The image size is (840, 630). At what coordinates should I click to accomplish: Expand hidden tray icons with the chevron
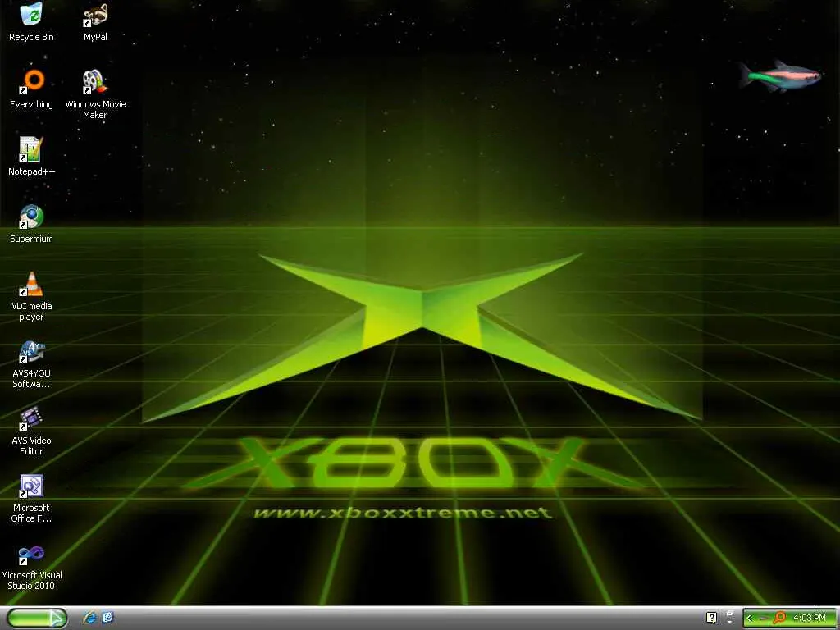(x=750, y=619)
